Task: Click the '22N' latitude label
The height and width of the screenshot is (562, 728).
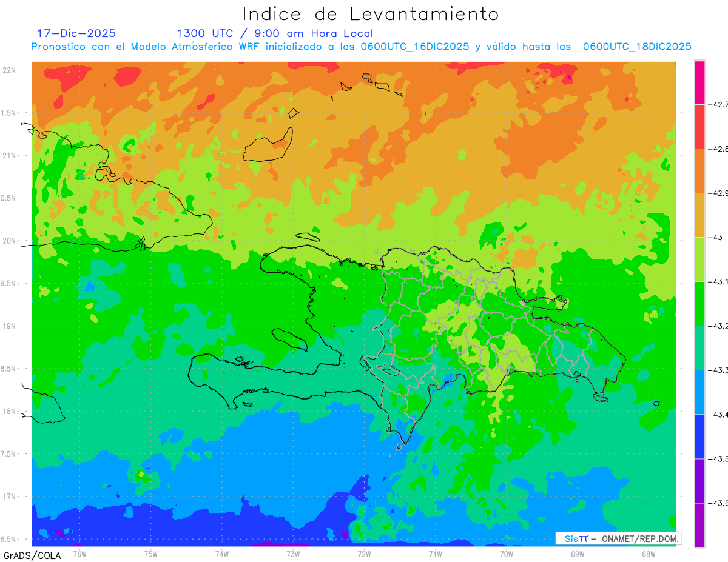Action: pos(10,70)
